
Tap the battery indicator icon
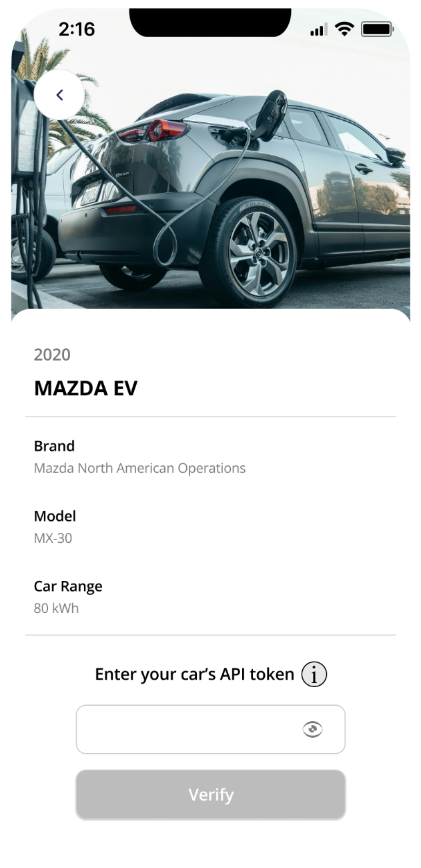tap(377, 29)
